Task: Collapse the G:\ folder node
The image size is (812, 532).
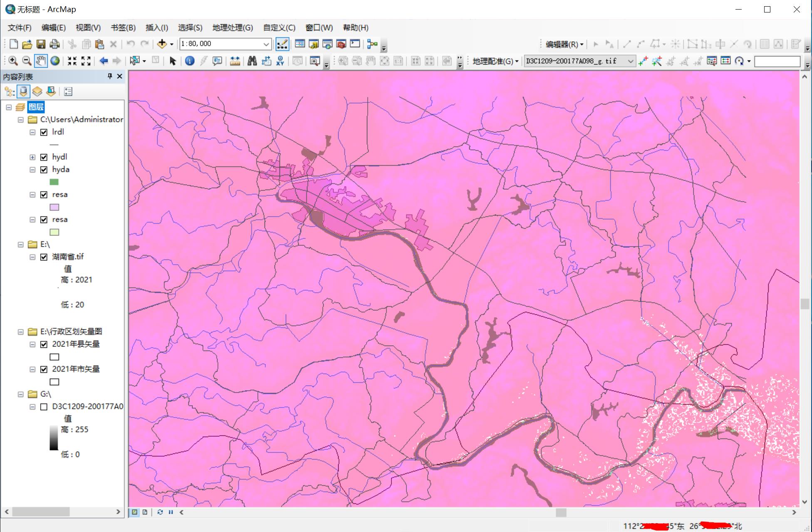Action: pos(20,394)
